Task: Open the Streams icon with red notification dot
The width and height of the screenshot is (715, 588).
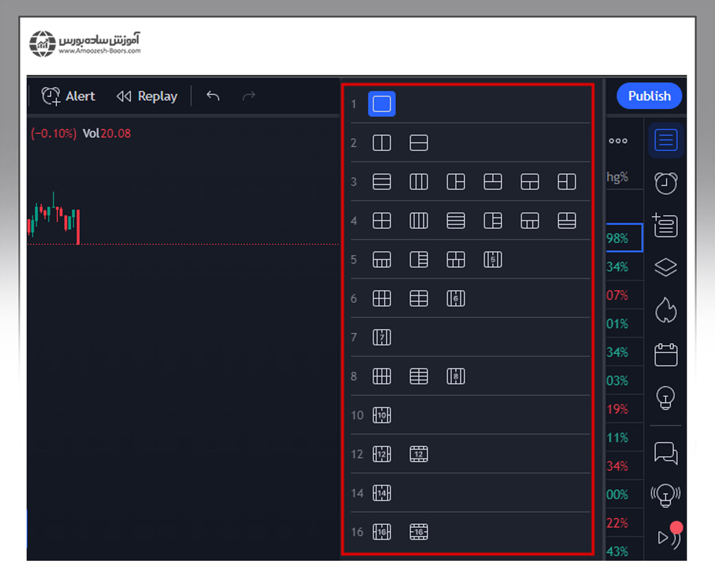Action: coord(667,536)
